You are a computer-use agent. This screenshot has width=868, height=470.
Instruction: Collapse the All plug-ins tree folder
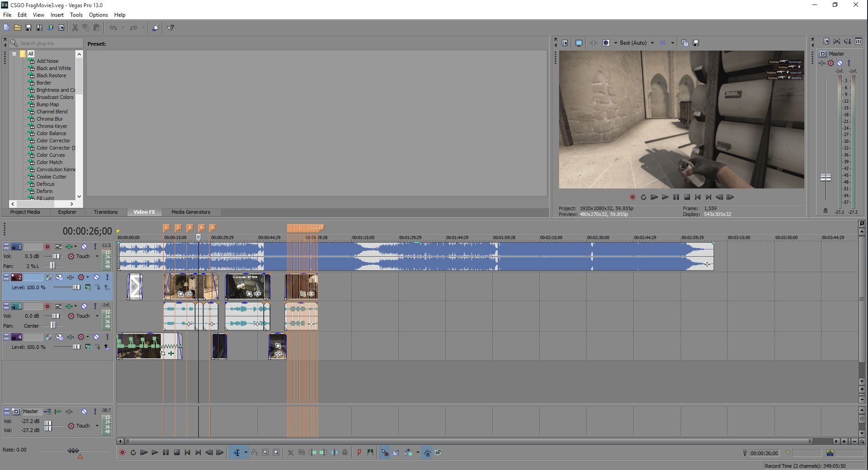14,54
